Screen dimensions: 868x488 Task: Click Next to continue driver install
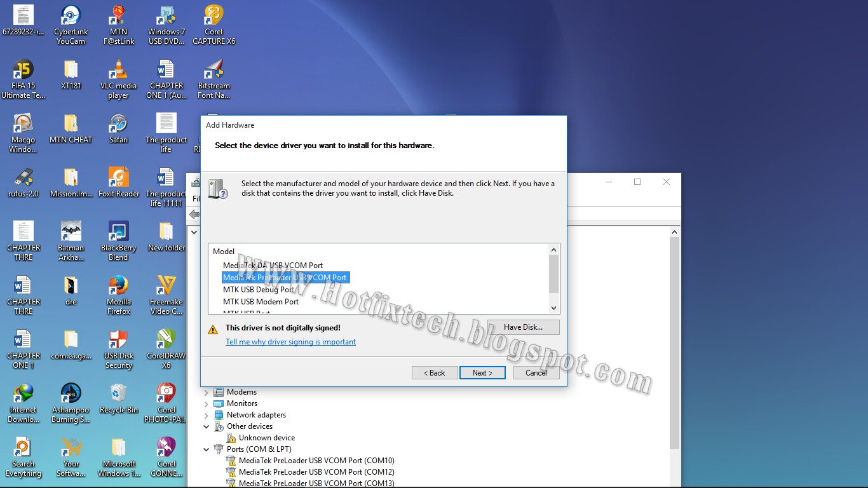(x=482, y=373)
